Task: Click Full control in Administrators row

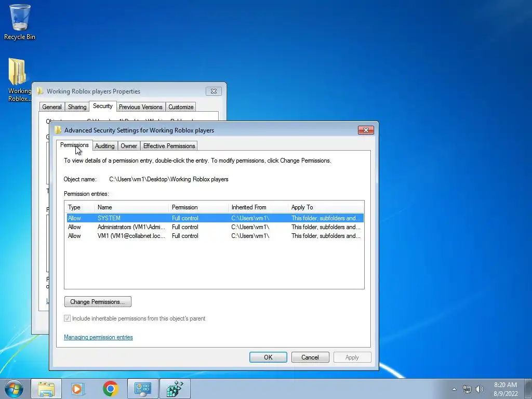Action: 185,227
